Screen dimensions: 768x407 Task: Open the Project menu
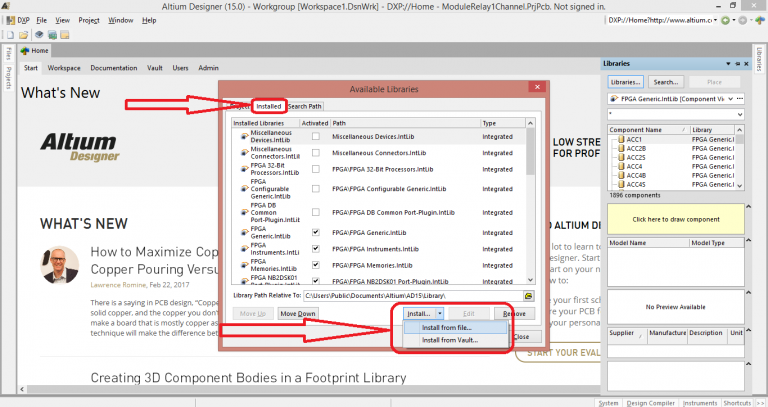point(89,21)
